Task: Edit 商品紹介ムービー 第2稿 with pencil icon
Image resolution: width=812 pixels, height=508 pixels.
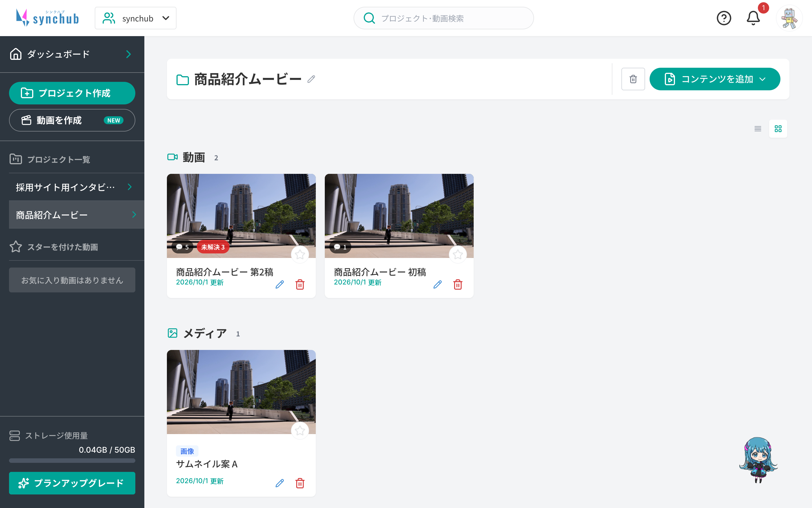Action: (279, 284)
